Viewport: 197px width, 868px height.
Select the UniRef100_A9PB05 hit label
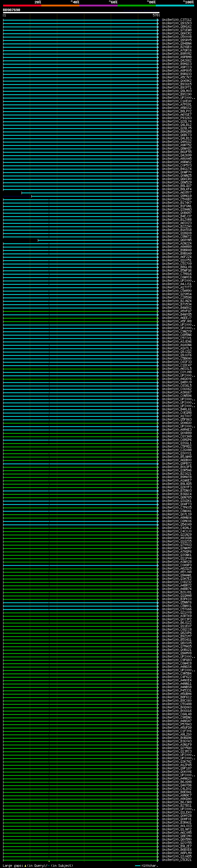[176, 71]
